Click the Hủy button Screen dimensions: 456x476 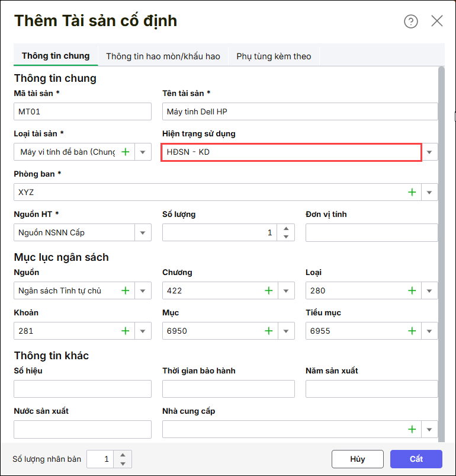point(357,459)
